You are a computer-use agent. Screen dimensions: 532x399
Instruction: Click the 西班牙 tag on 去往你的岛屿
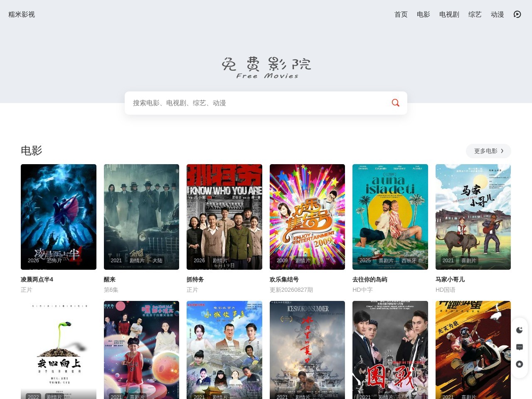point(409,261)
